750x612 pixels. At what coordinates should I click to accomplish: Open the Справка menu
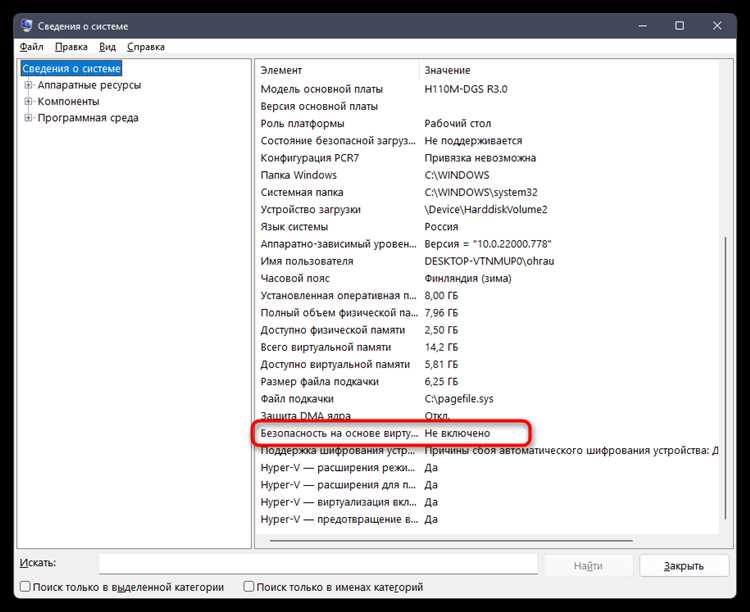tap(146, 47)
